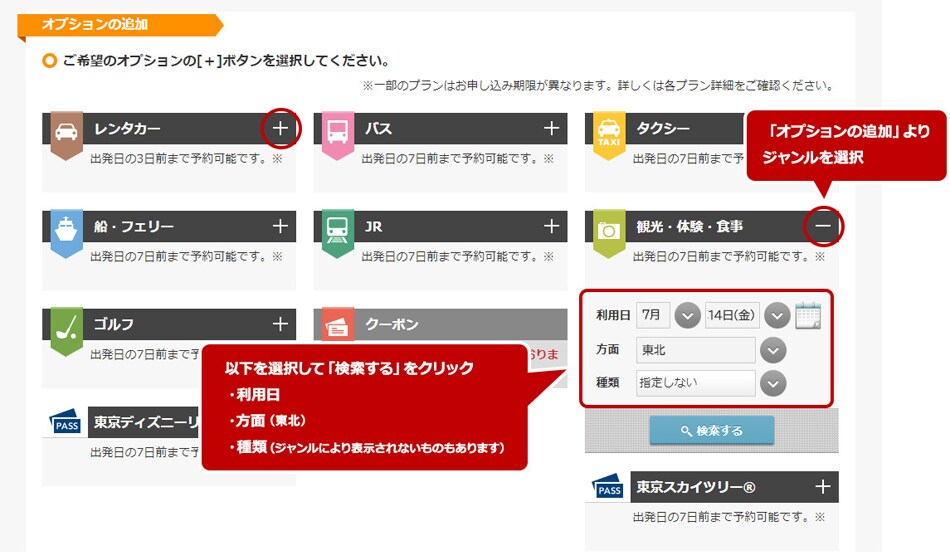The width and height of the screenshot is (950, 552).
Task: Expand the バス option section
Action: [551, 128]
